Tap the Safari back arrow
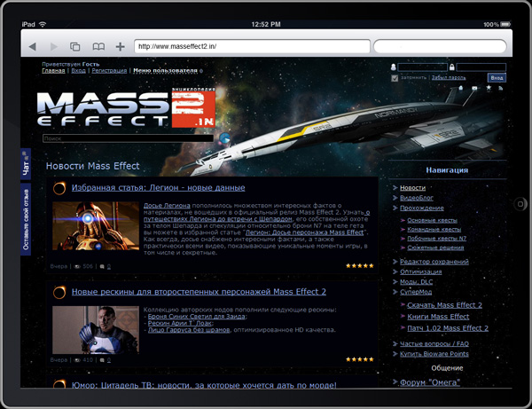This screenshot has height=409, width=532. pyautogui.click(x=33, y=46)
